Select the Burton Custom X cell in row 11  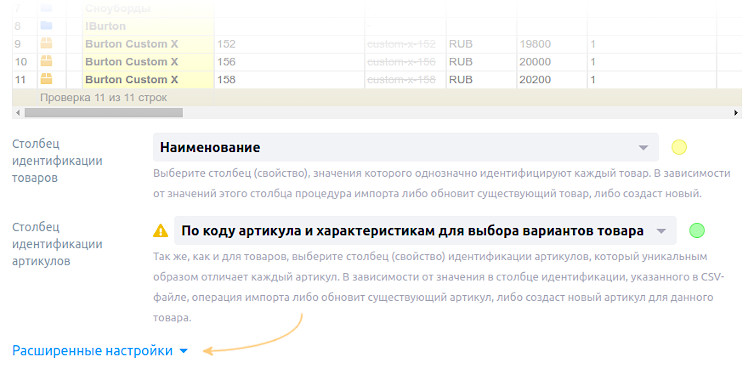[148, 80]
